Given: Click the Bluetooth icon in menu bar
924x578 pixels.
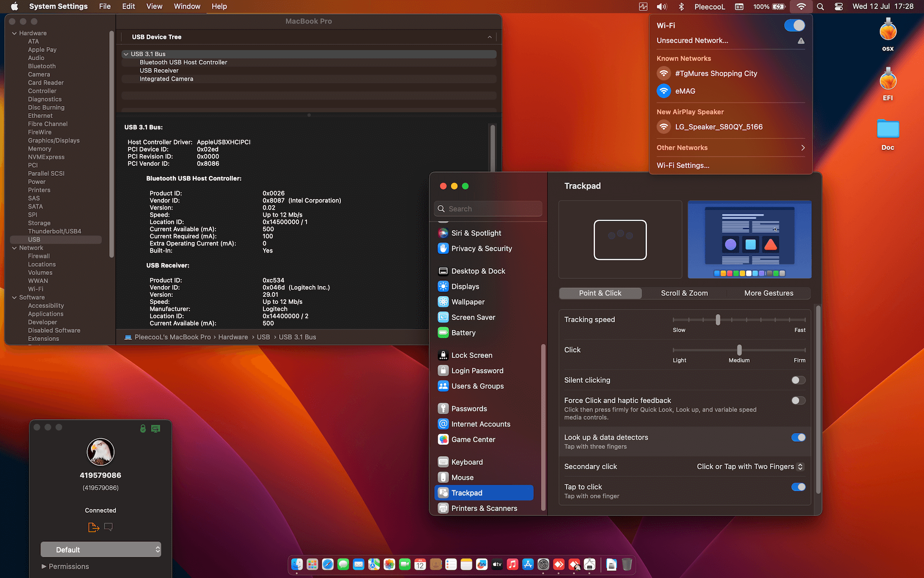Looking at the screenshot, I should click(x=681, y=7).
